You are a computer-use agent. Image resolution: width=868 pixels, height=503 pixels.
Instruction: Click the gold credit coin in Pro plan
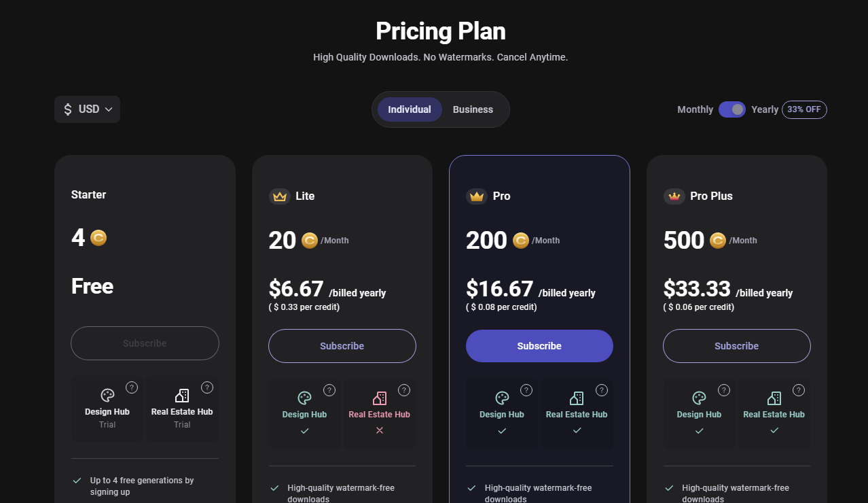pos(521,241)
